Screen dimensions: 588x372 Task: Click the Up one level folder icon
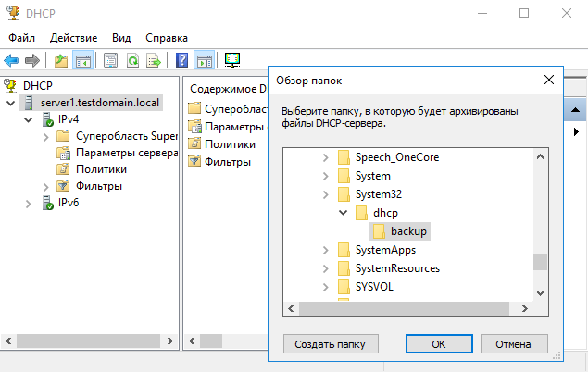61,60
